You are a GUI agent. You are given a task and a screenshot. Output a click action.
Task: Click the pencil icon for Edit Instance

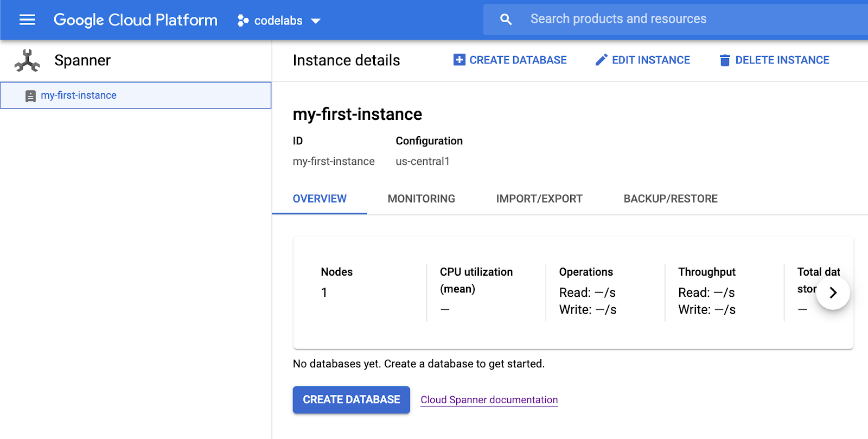coord(601,60)
